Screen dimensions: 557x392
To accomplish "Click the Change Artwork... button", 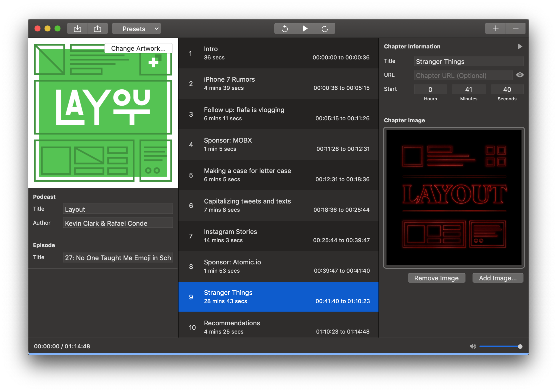I will pyautogui.click(x=138, y=48).
